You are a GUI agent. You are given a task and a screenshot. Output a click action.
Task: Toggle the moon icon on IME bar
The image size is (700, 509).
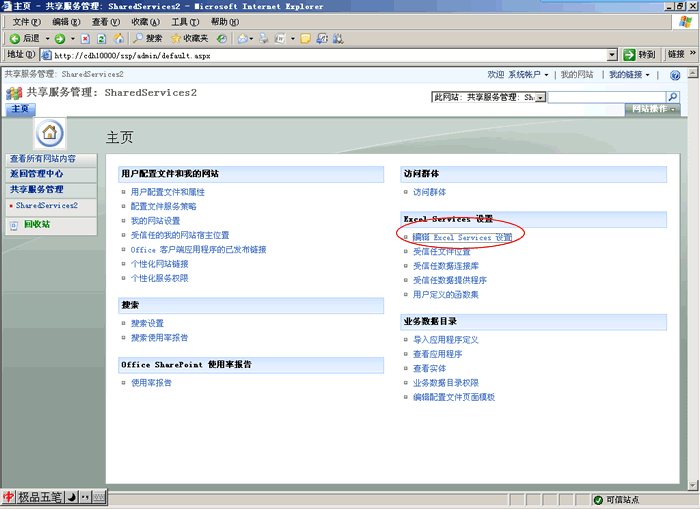72,497
